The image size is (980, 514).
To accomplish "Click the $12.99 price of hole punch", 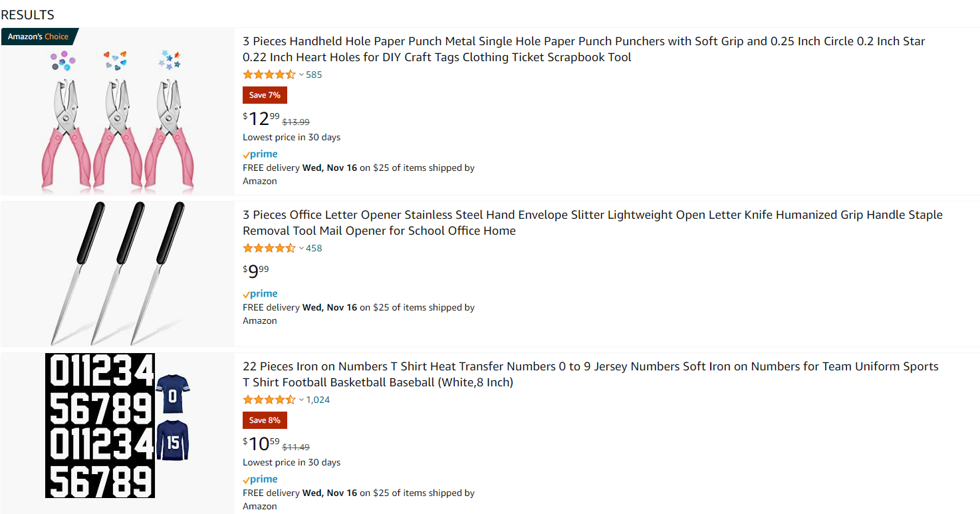I will (x=261, y=119).
